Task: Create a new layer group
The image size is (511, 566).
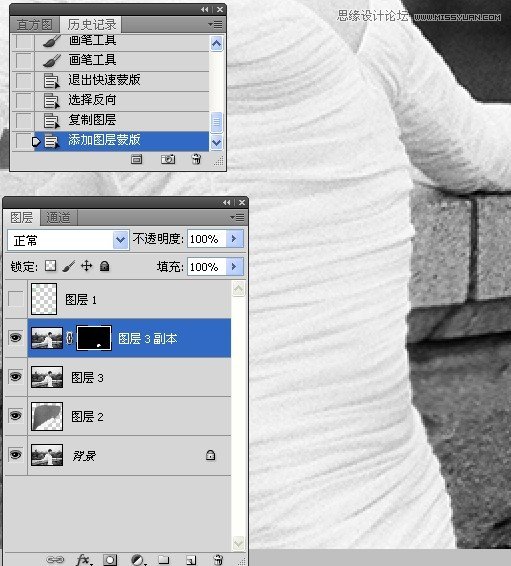Action: point(163,560)
